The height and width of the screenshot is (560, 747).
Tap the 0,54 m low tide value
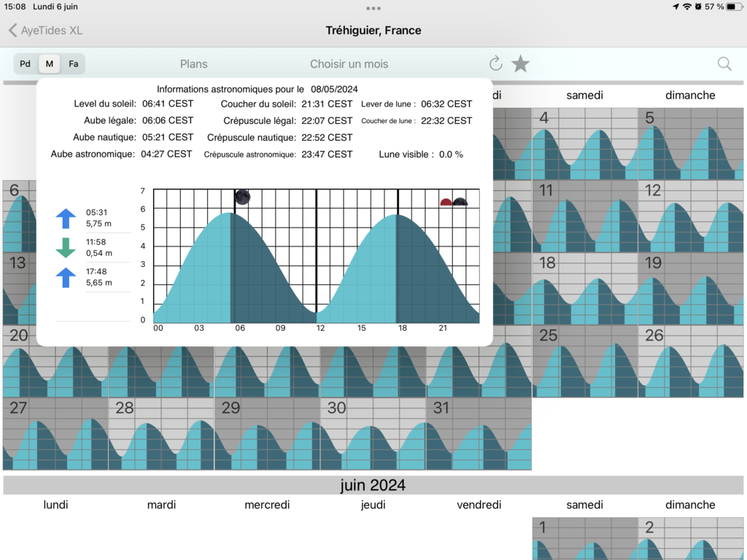pyautogui.click(x=98, y=253)
